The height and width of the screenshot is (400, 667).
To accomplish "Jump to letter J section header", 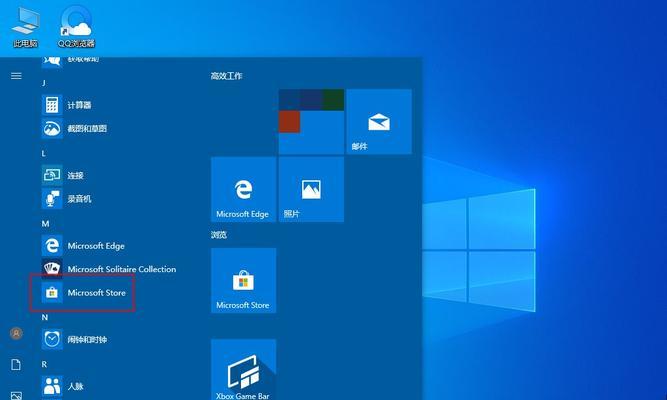I will 44,83.
